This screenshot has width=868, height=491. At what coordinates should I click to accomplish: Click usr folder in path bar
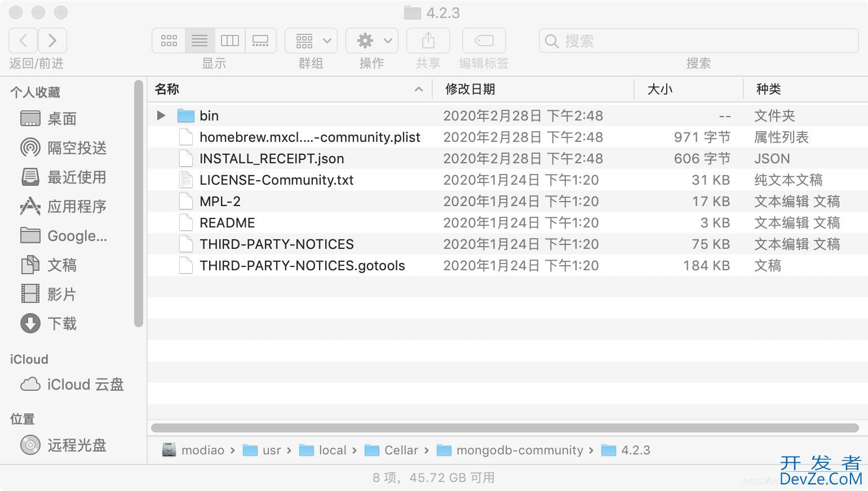pyautogui.click(x=262, y=450)
